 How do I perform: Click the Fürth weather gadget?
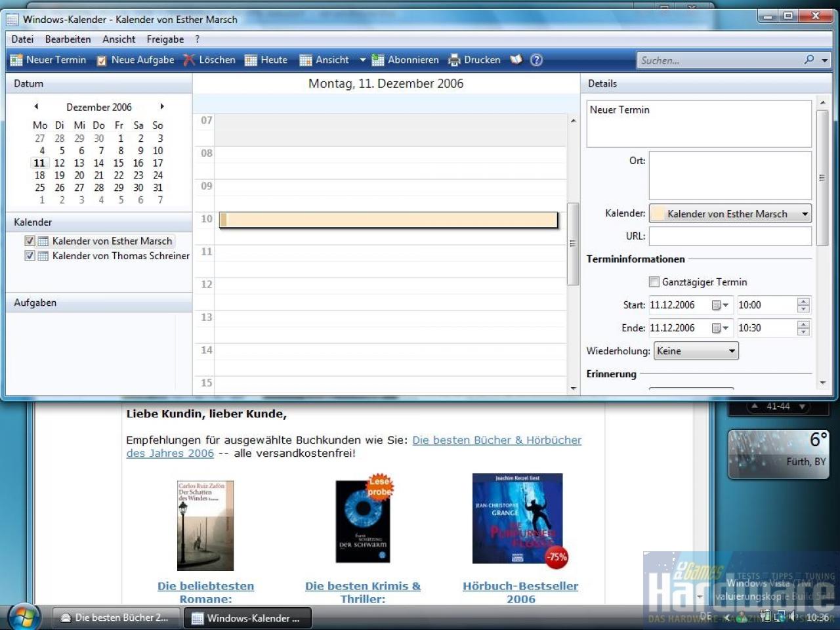coord(778,454)
